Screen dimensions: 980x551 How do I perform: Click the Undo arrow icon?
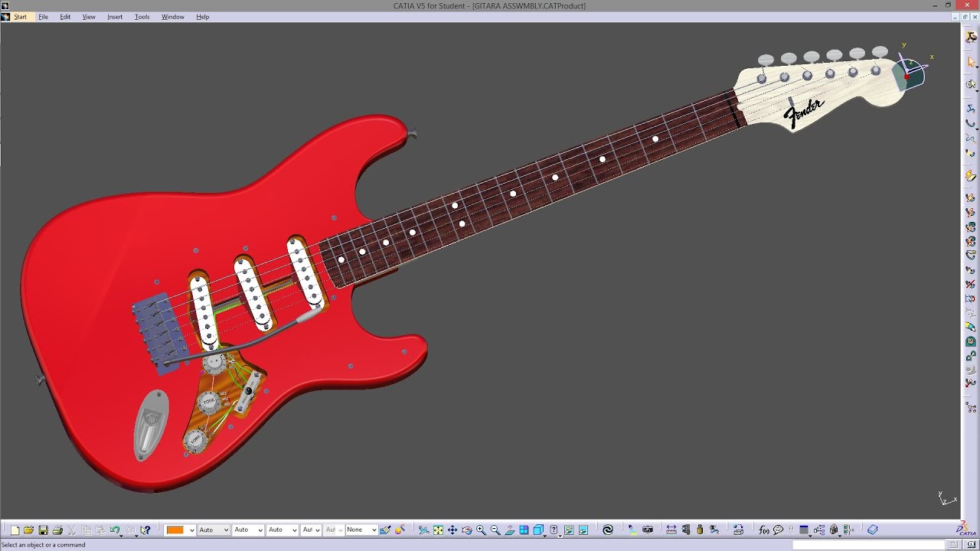(114, 530)
